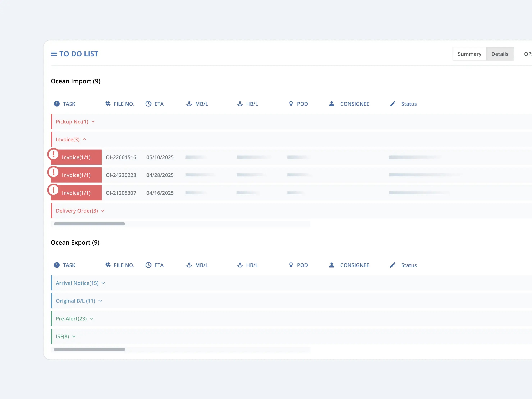Click the pencil icon beside Ocean Export Status

tap(393, 265)
